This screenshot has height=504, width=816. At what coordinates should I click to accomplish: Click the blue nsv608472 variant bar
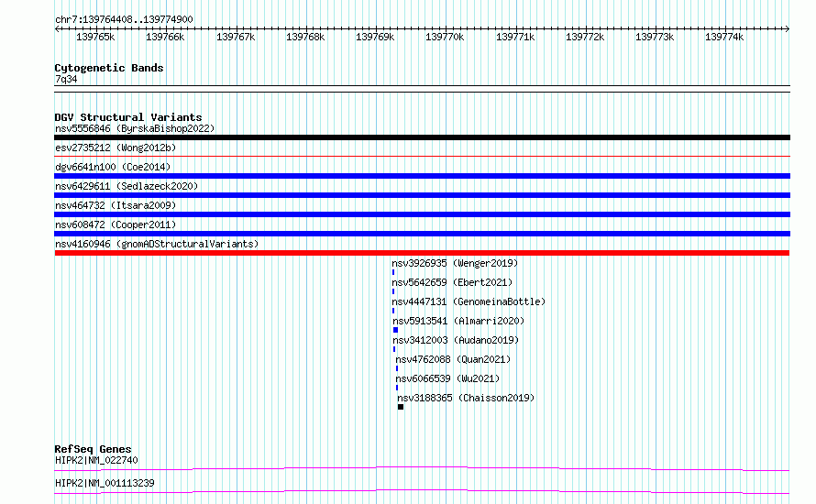click(x=422, y=234)
